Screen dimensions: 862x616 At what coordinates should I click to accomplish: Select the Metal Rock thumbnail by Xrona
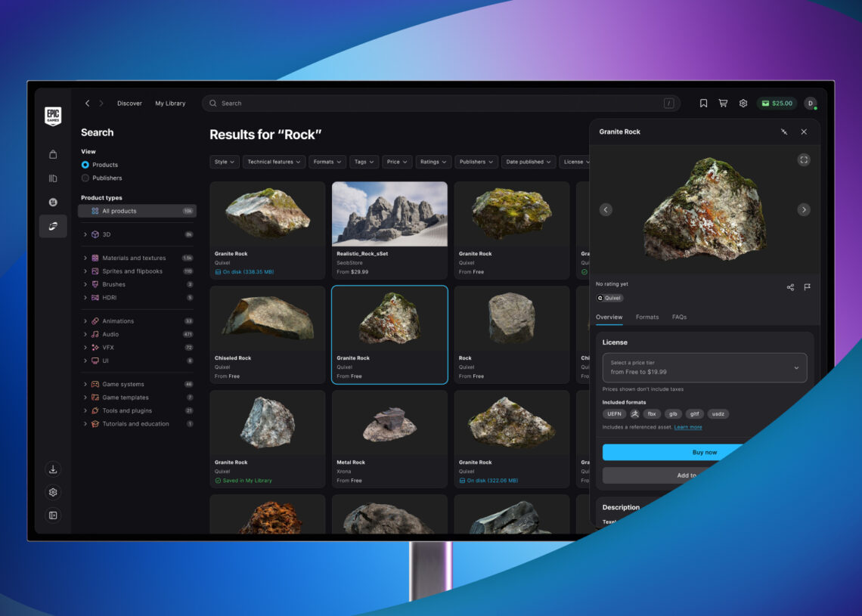(x=389, y=422)
